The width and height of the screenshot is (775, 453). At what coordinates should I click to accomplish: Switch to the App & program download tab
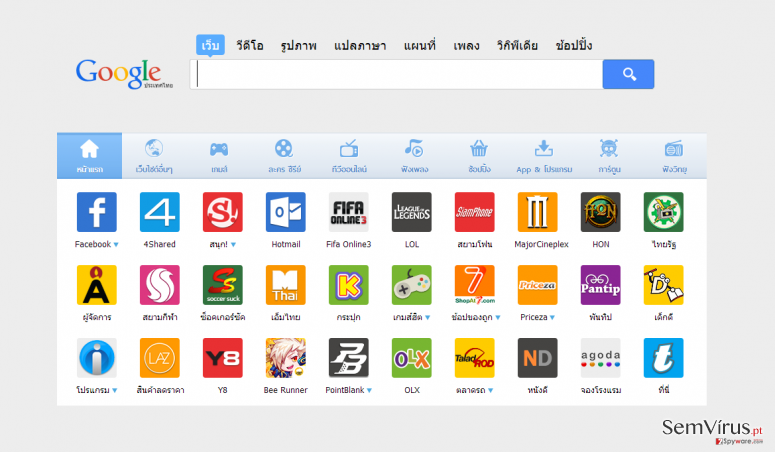544,156
